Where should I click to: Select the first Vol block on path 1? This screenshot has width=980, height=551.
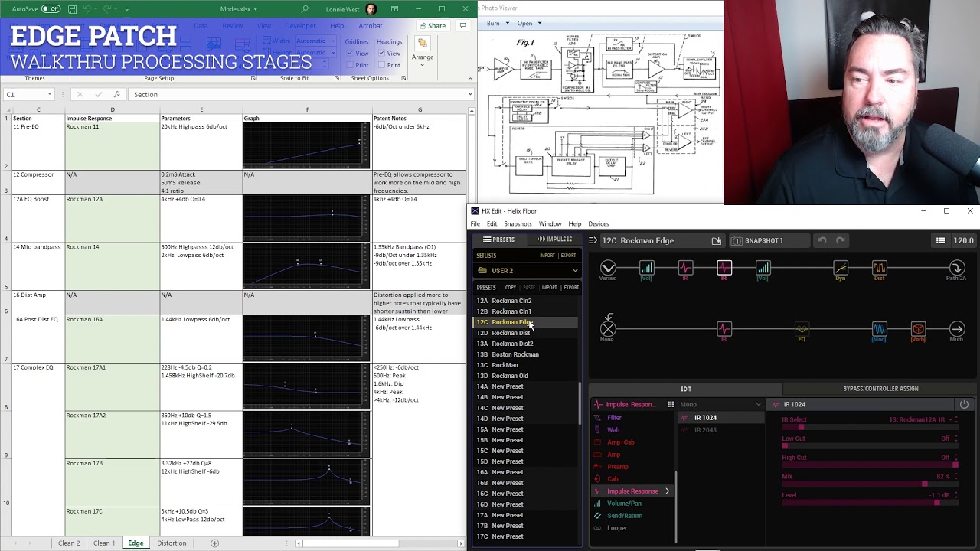click(647, 268)
